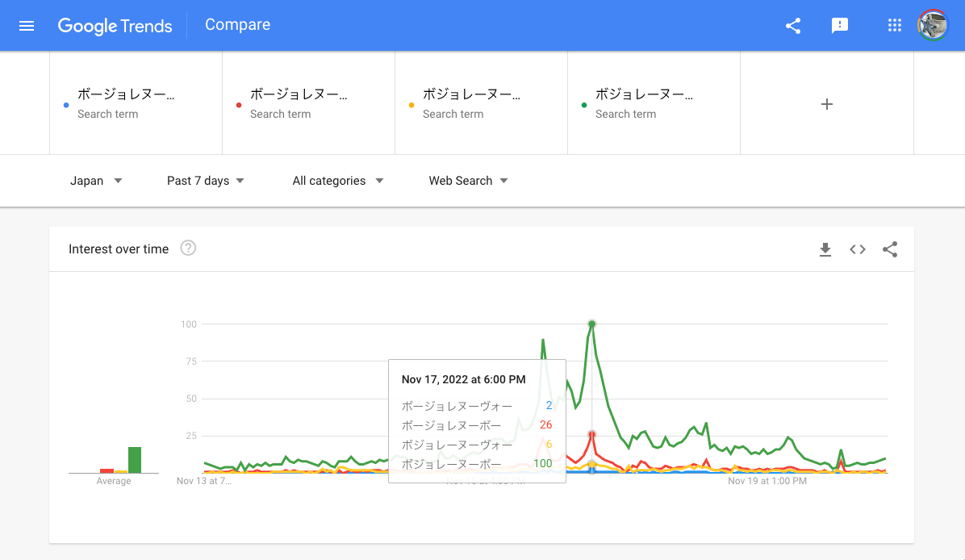The image size is (965, 560).
Task: Open the Past 7 days dropdown
Action: point(205,181)
